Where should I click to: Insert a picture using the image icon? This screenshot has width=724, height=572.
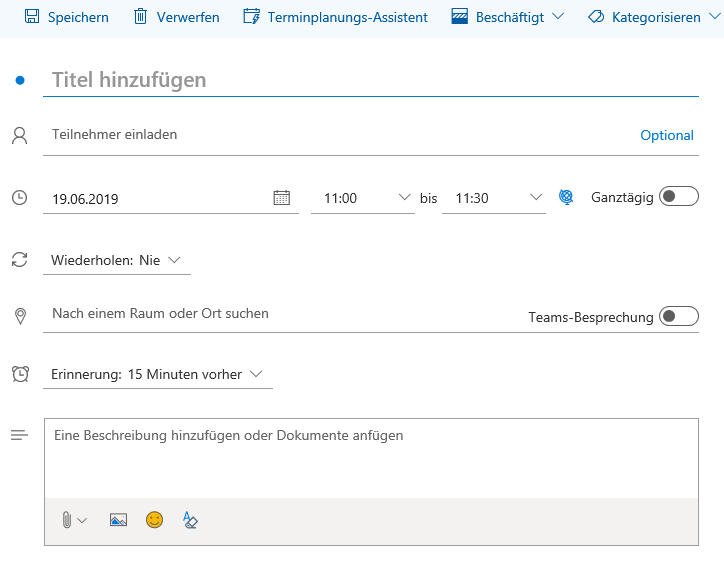pyautogui.click(x=118, y=520)
